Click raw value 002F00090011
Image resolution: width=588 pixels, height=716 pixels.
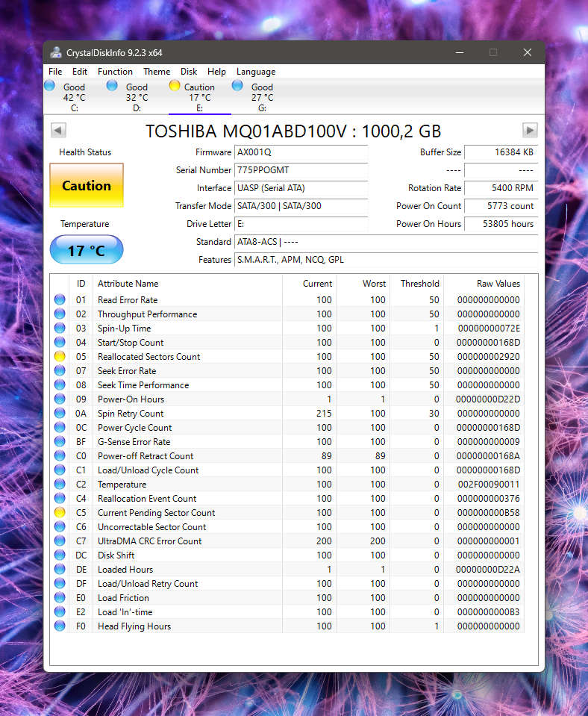pos(489,484)
